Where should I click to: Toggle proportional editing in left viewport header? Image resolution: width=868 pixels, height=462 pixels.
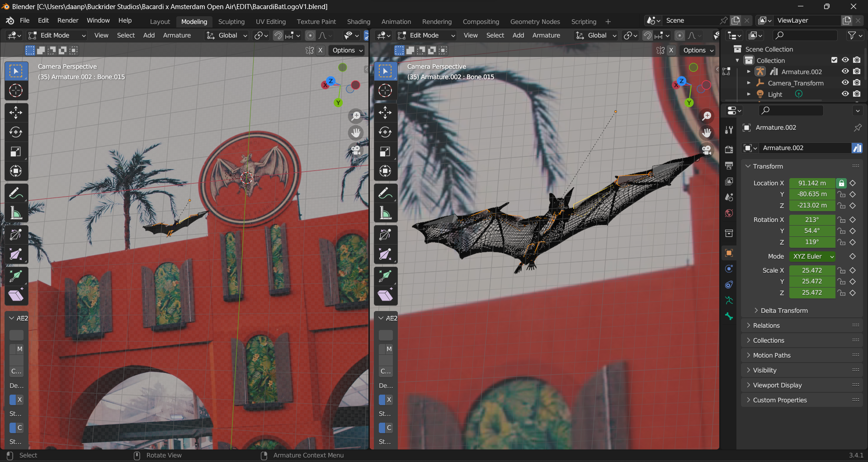[310, 35]
